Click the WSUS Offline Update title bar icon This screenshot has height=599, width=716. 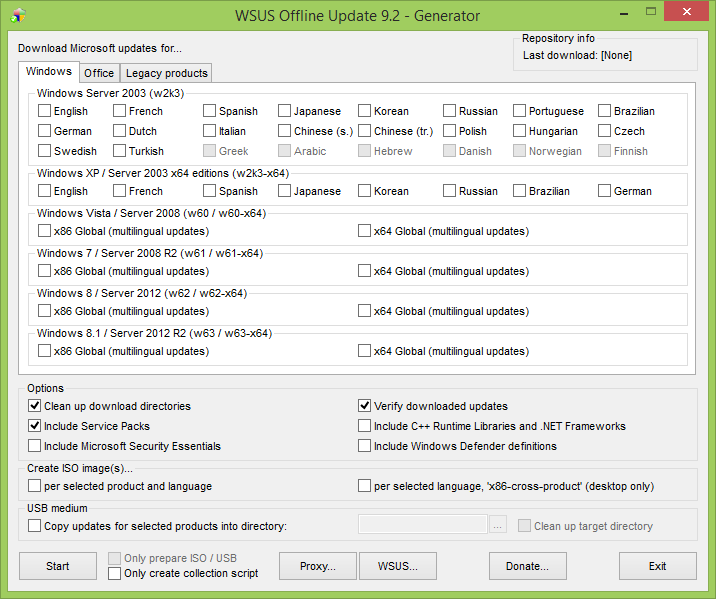click(x=20, y=16)
